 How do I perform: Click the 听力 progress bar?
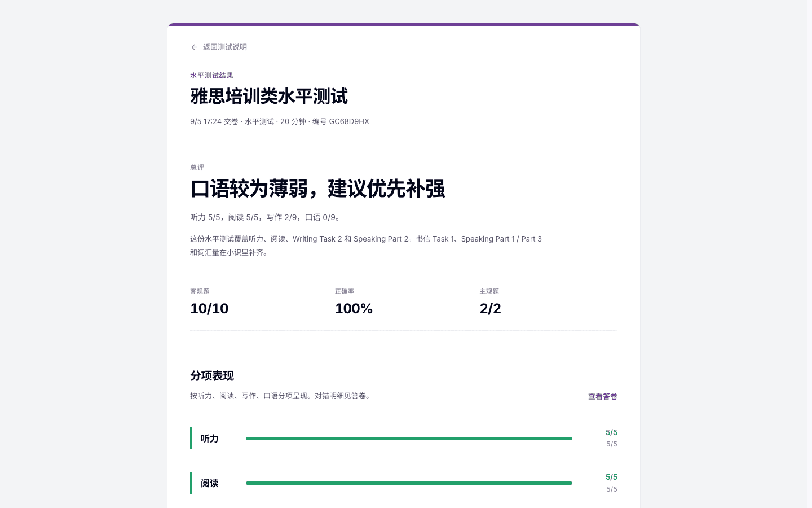click(x=409, y=439)
